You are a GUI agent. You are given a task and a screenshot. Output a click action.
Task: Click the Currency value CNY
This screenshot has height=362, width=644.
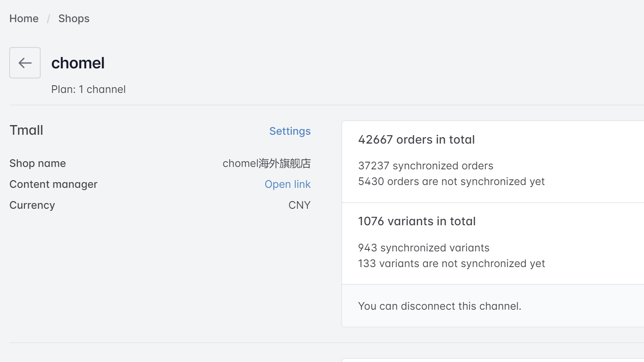coord(299,205)
